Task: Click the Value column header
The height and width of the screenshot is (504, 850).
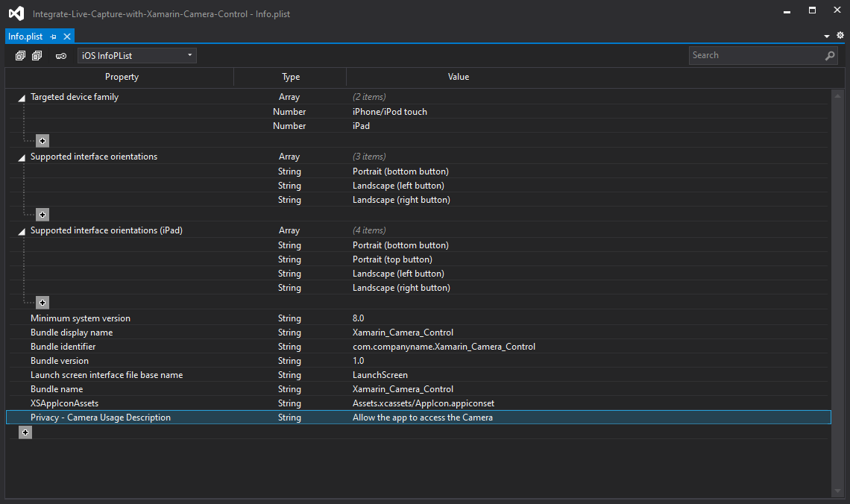Action: coord(458,77)
